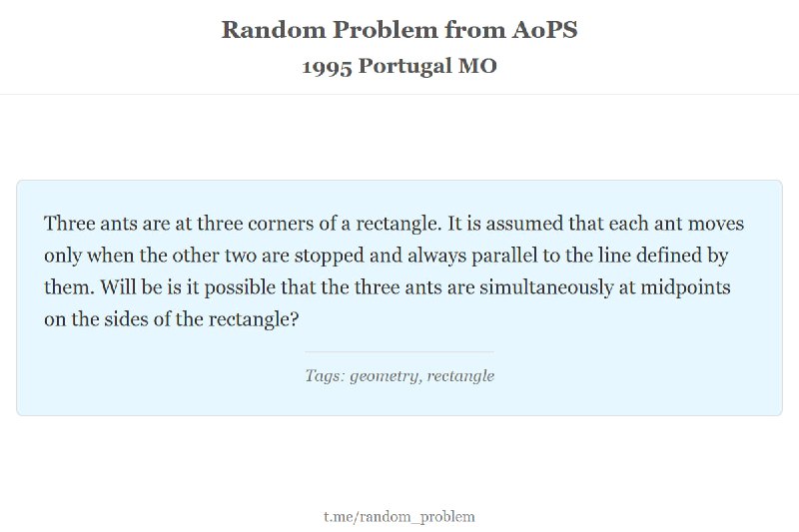Click the 'rectangle' tag in Tags

pos(460,376)
